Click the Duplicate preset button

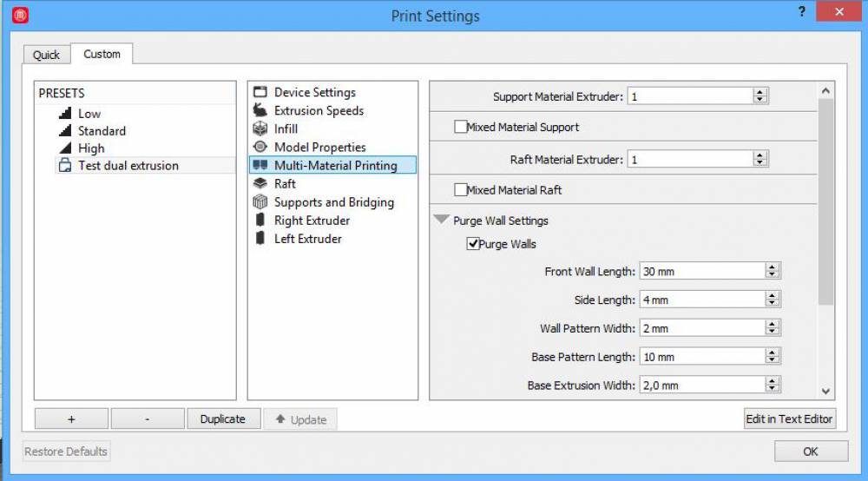[222, 418]
